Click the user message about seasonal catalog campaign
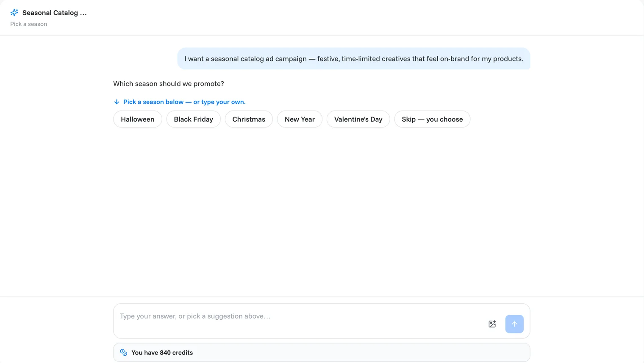 [x=354, y=58]
